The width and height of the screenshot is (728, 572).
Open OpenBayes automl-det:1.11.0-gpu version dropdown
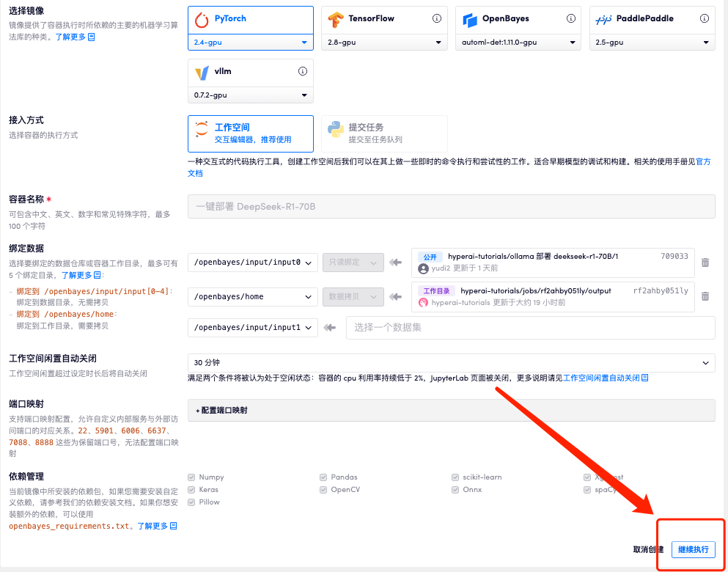(518, 43)
